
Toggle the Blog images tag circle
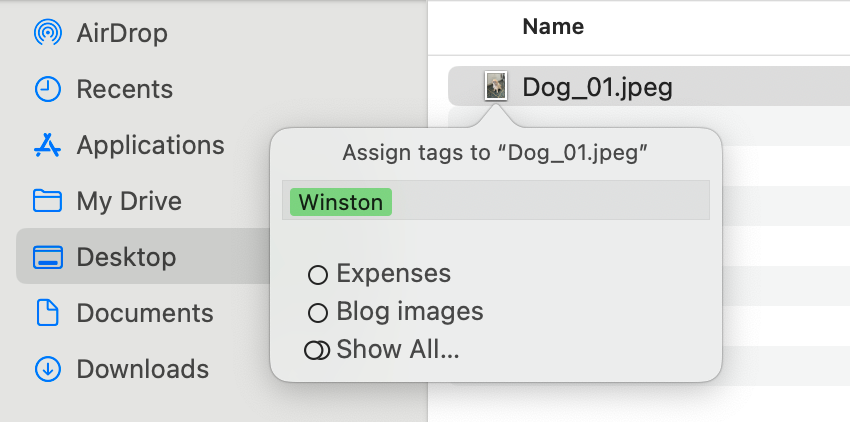318,313
